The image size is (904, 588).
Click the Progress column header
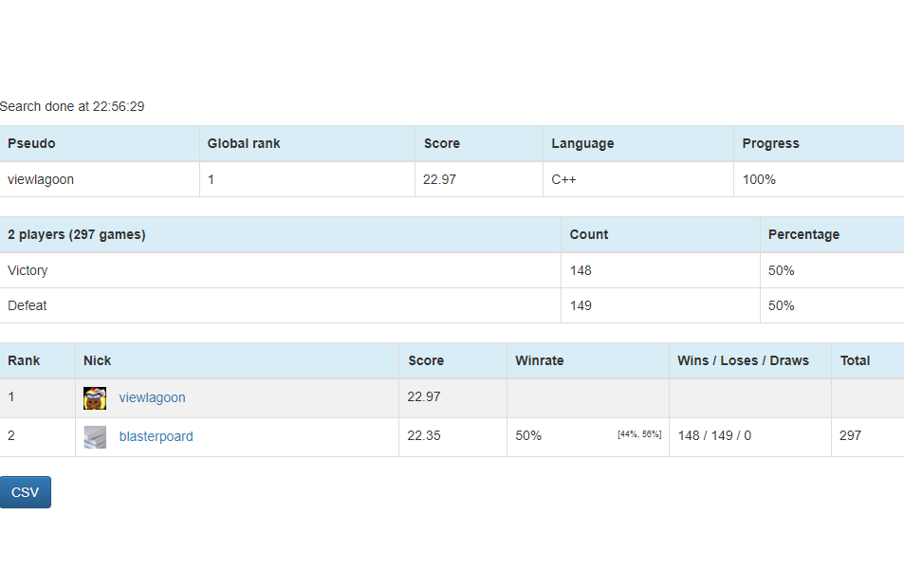click(771, 143)
